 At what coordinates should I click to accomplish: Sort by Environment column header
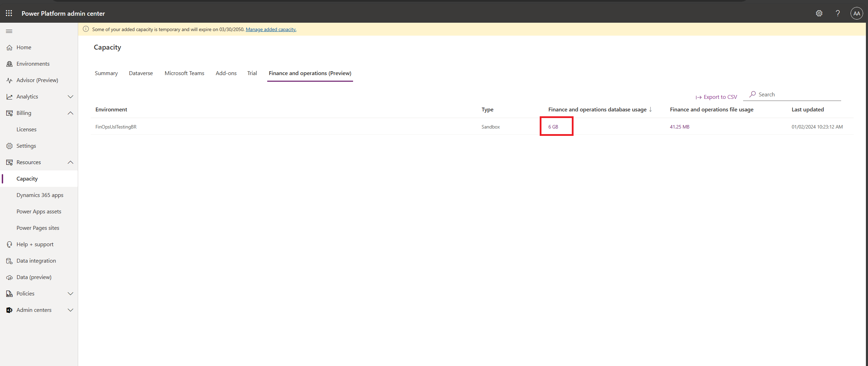pyautogui.click(x=111, y=110)
